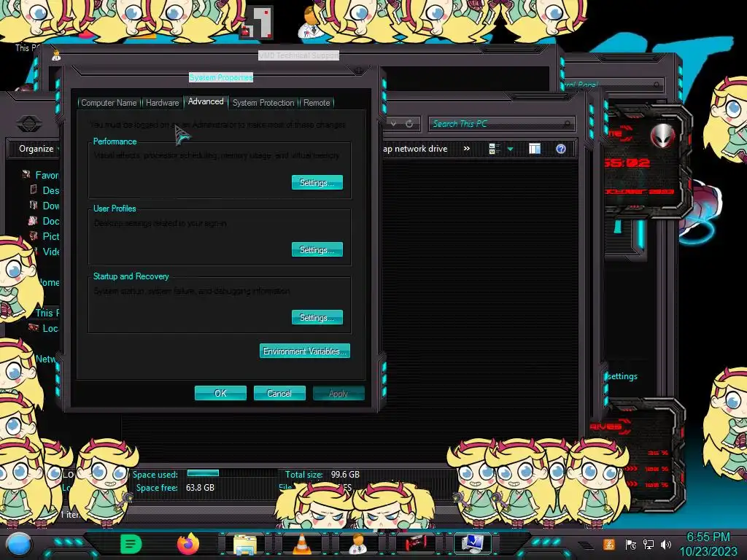The height and width of the screenshot is (560, 747).
Task: Expand the address bar history dropdown
Action: (x=393, y=124)
